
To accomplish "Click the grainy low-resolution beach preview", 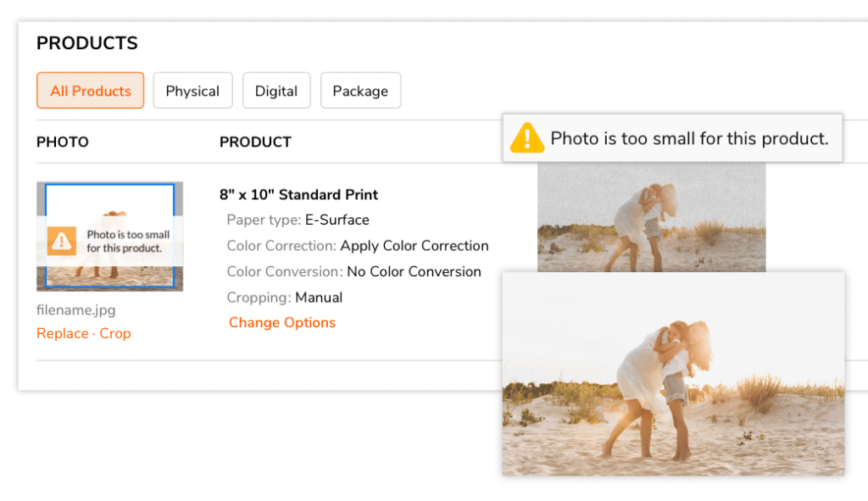I will pos(651,216).
